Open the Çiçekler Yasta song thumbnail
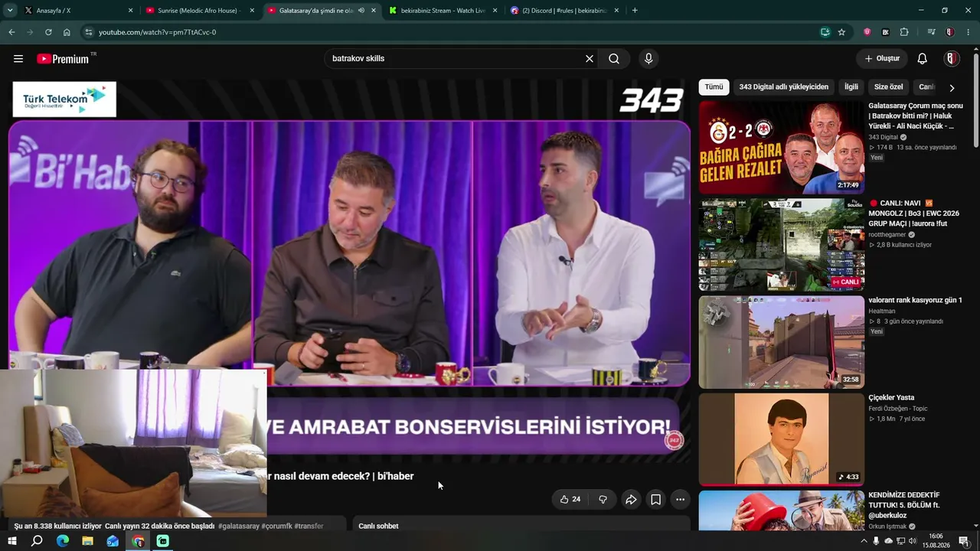980x551 pixels. (x=782, y=439)
